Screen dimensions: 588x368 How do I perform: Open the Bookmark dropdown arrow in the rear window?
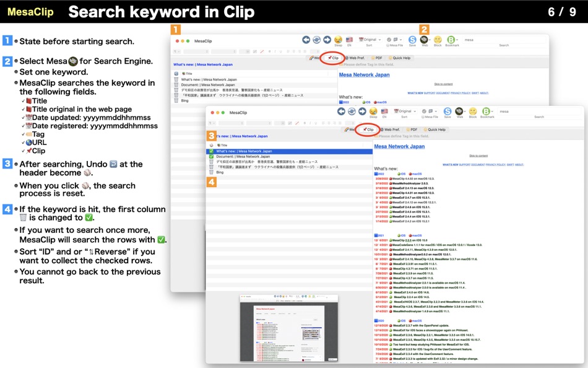[x=457, y=40]
